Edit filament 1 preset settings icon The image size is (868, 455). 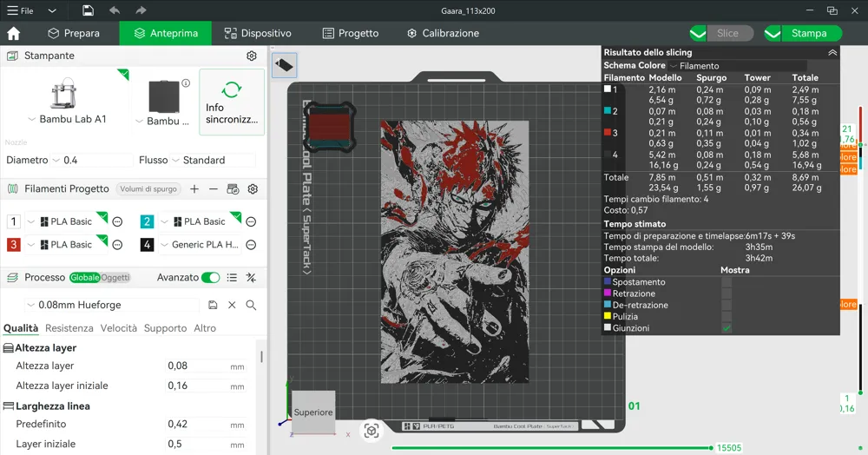pyautogui.click(x=118, y=221)
